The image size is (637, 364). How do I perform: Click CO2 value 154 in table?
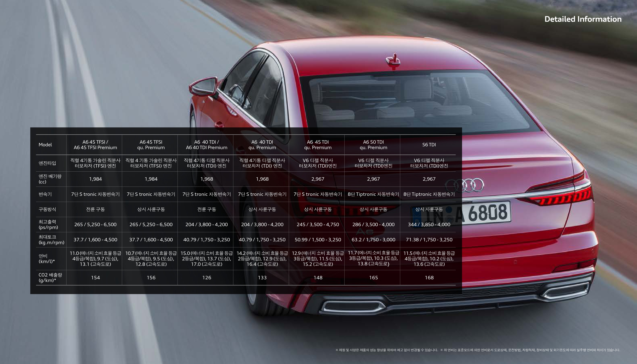coord(95,277)
